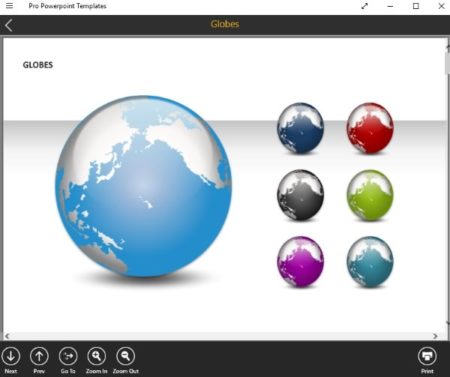The height and width of the screenshot is (377, 450).
Task: Select the dark gray globe
Action: tap(300, 195)
